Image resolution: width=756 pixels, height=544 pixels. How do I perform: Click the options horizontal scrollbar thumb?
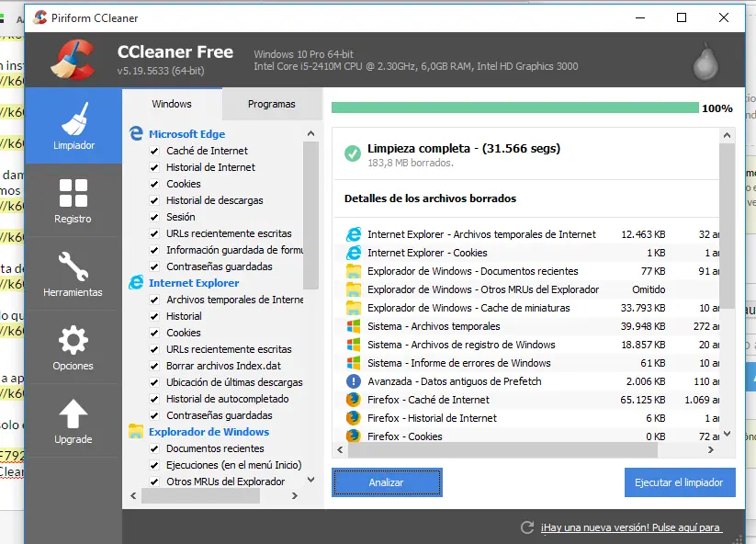click(200, 495)
